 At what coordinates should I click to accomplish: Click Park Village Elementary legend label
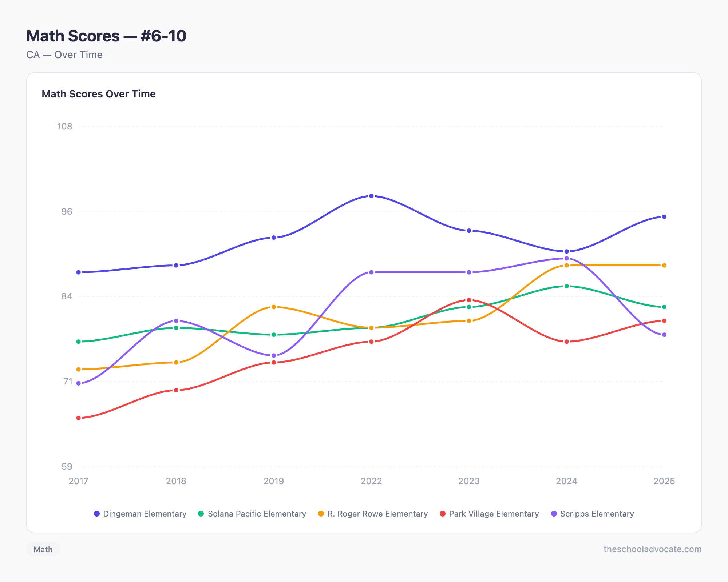(x=494, y=514)
